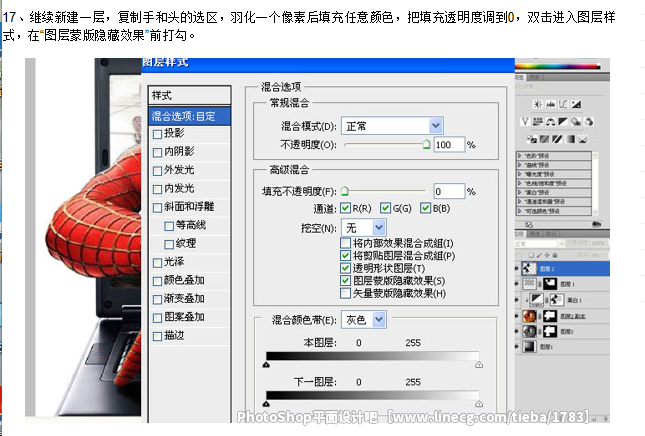Click the icon at the bottom left of the Adjustments panel
Viewport: 645px width, 436px height.
529,225
